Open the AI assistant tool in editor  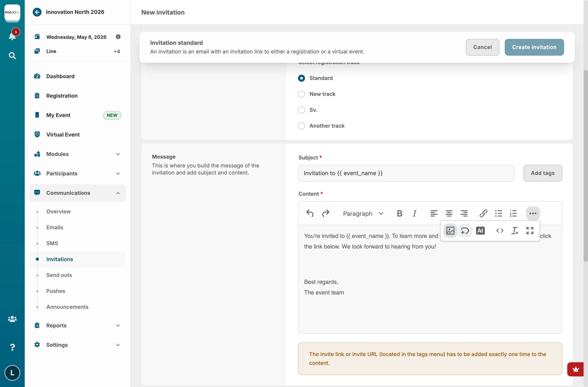click(x=480, y=231)
